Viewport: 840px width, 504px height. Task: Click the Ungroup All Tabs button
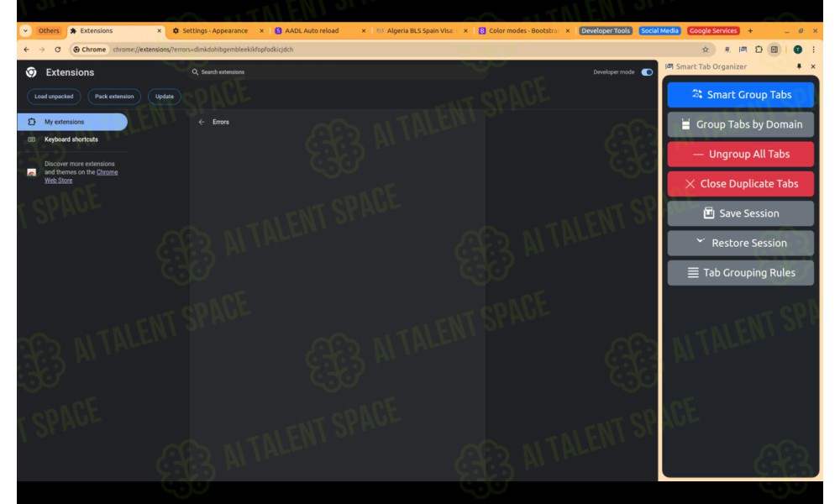[740, 155]
